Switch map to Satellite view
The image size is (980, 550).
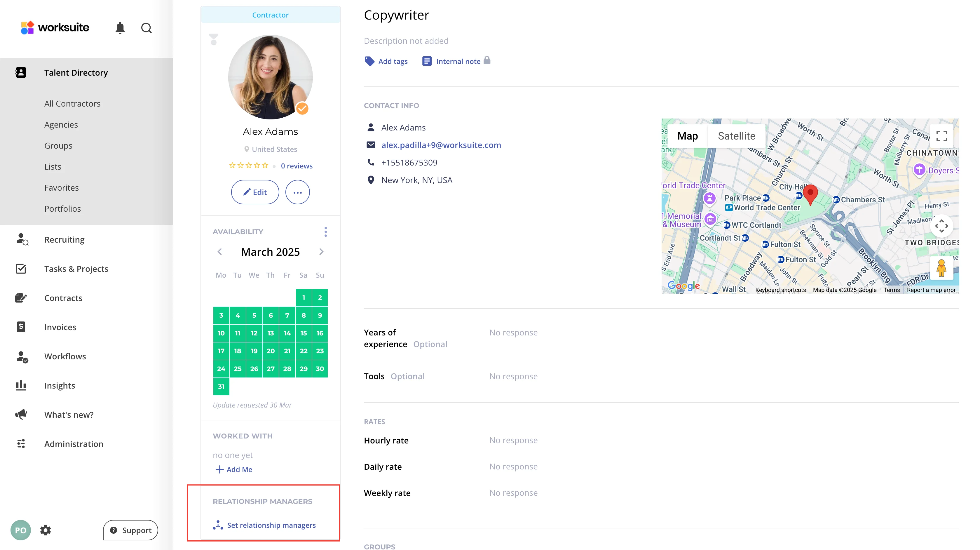[736, 136]
